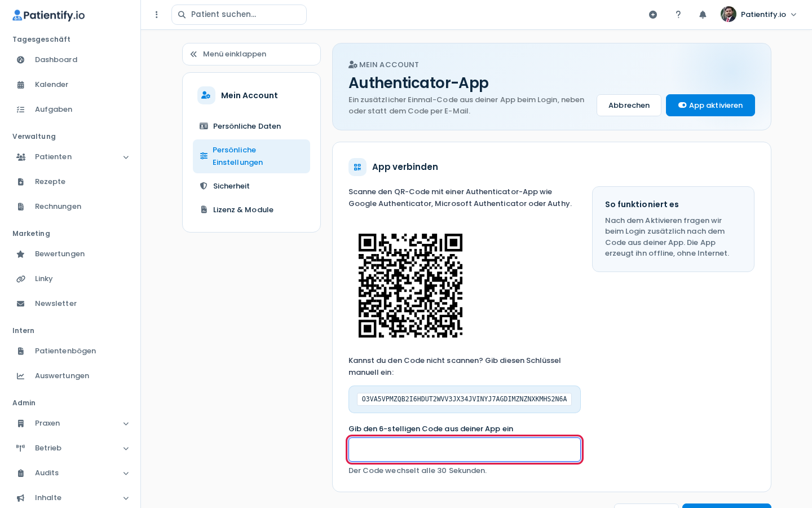Expand the Betrieb submenu
The height and width of the screenshot is (508, 812).
pyautogui.click(x=126, y=448)
